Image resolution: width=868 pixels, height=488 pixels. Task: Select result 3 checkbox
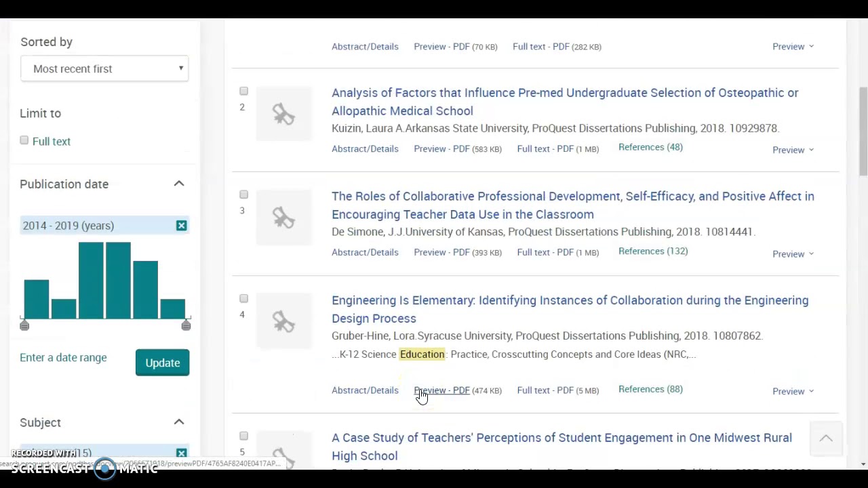(243, 195)
